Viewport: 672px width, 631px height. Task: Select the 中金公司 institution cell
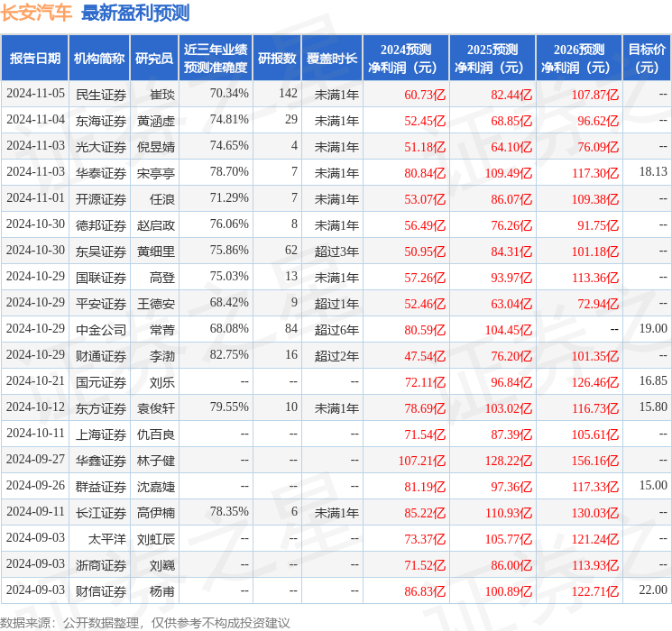tap(101, 330)
